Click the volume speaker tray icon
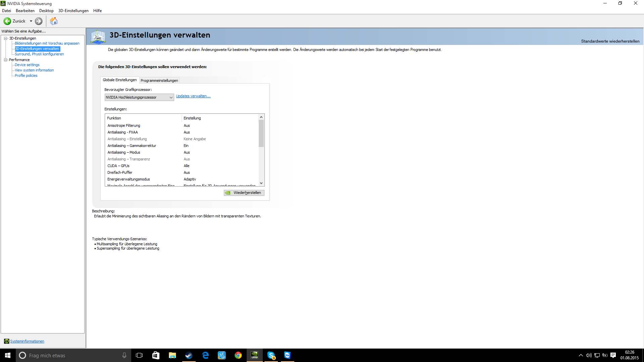Viewport: 644px width, 362px height. tap(589, 355)
